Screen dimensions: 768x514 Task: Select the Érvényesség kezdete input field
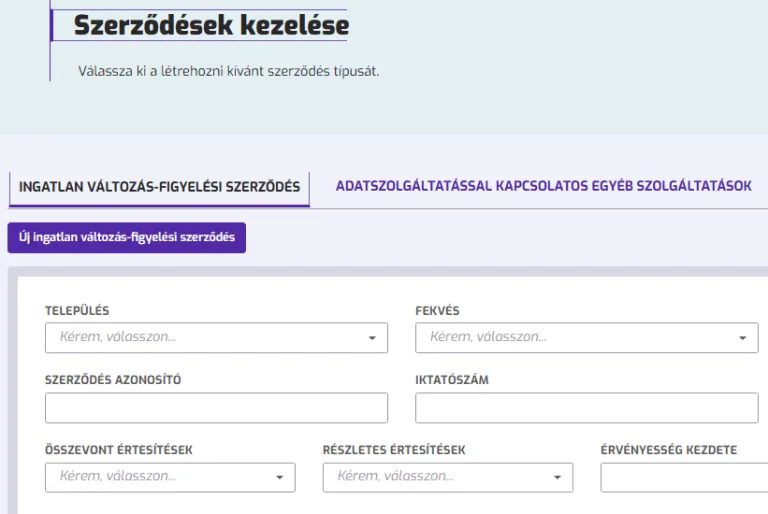pos(684,478)
